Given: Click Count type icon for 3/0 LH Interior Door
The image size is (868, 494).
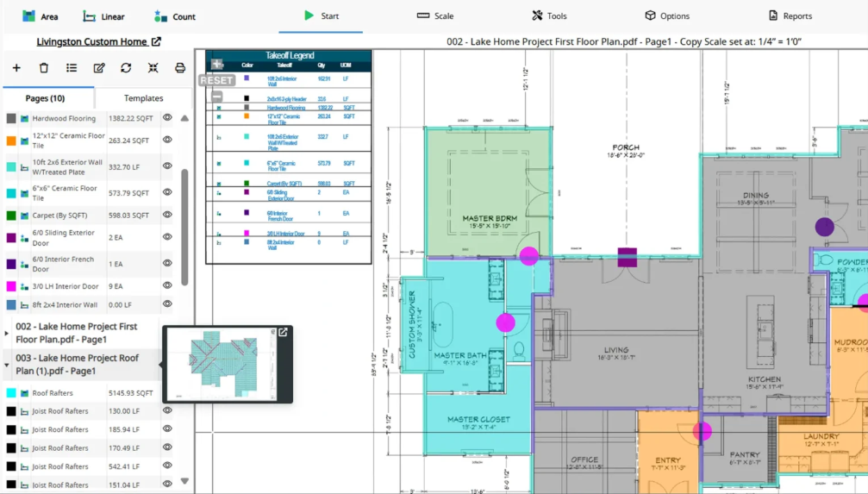Looking at the screenshot, I should pos(24,286).
